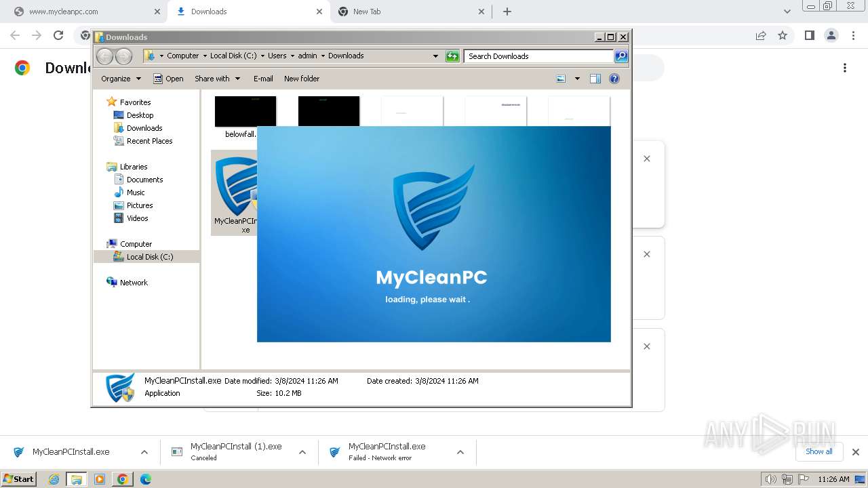The height and width of the screenshot is (488, 868).
Task: Click the Chrome taskbar icon
Action: point(122,479)
